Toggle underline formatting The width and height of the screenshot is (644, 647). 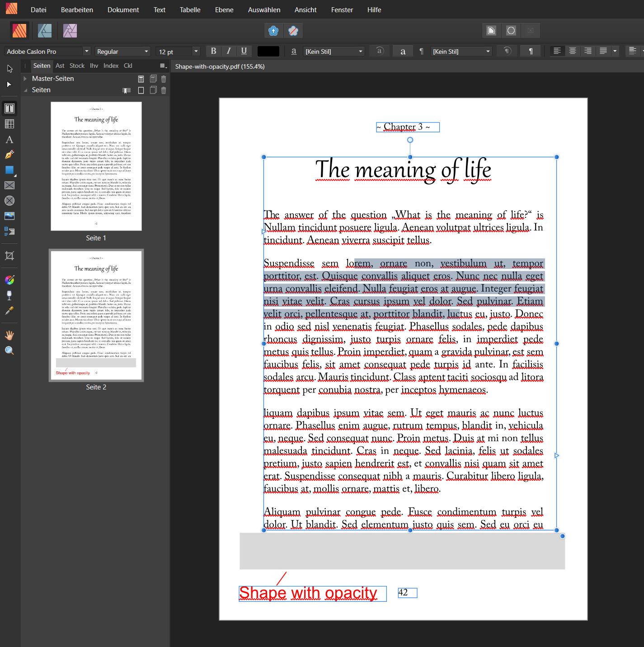pyautogui.click(x=244, y=51)
